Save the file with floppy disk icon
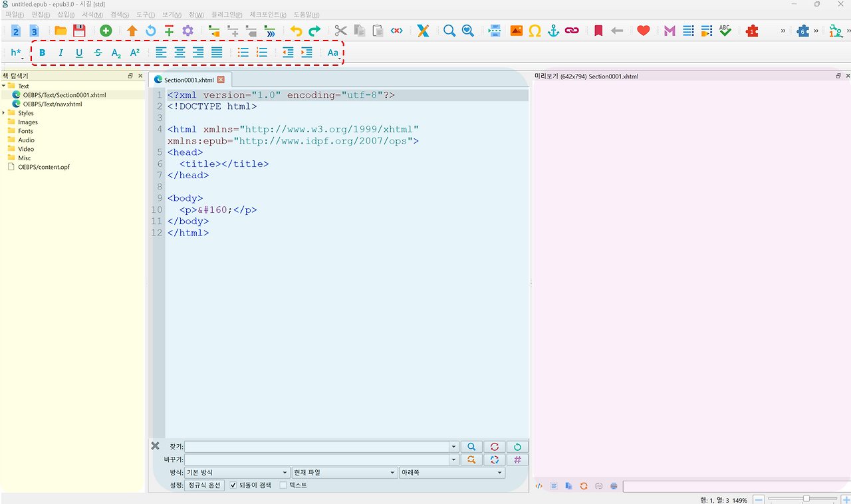The height and width of the screenshot is (504, 851). pos(79,31)
